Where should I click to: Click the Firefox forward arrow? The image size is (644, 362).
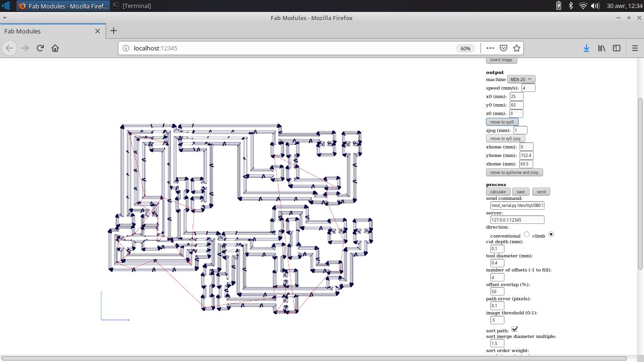(25, 48)
